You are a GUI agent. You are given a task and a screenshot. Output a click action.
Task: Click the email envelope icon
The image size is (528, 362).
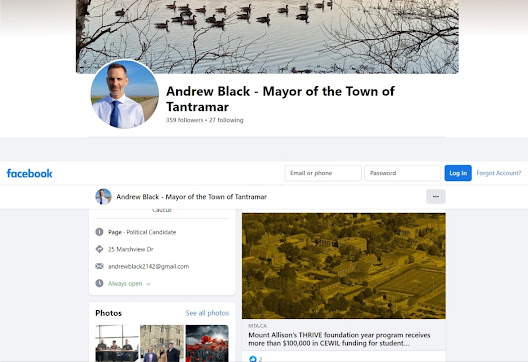[x=99, y=266]
